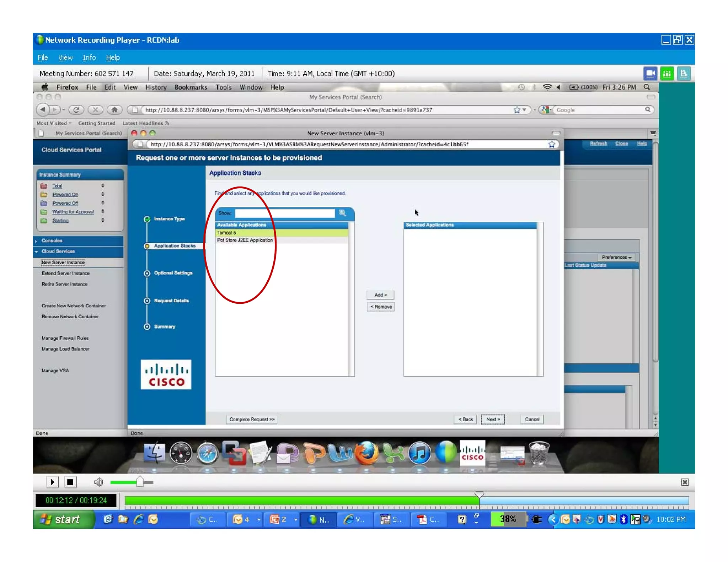Open the Firefox History menu
The height and width of the screenshot is (562, 728).
click(156, 87)
